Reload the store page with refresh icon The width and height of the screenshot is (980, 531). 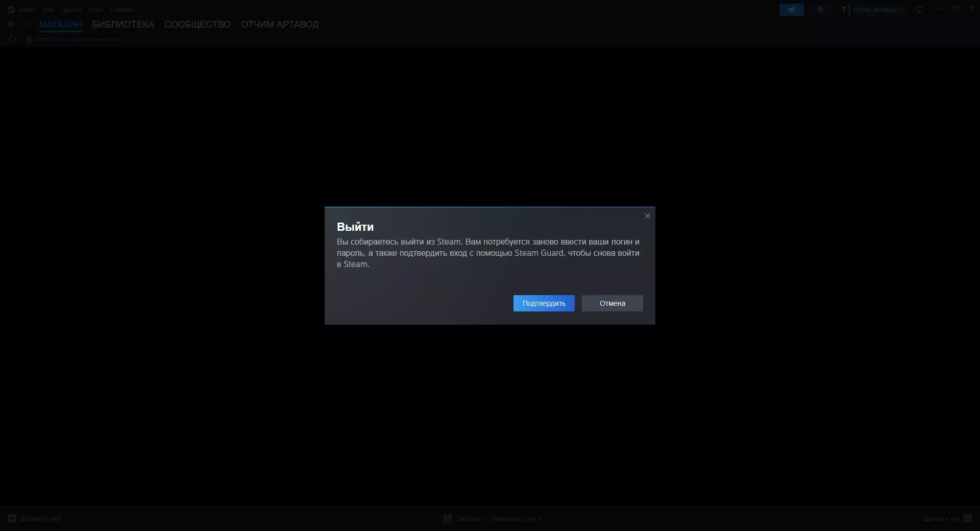(x=12, y=39)
